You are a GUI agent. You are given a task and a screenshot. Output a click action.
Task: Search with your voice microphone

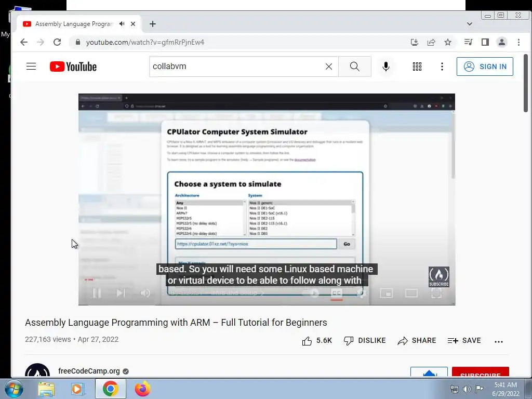386,66
